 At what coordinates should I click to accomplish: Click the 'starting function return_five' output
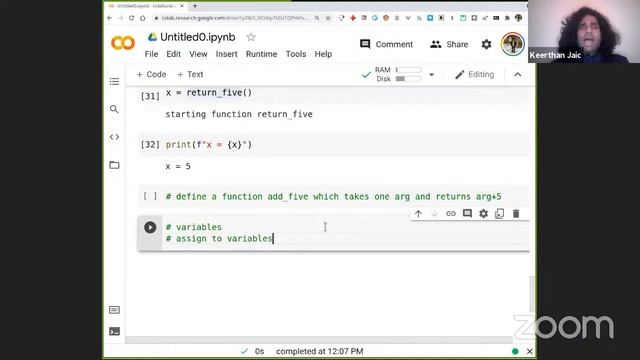239,114
